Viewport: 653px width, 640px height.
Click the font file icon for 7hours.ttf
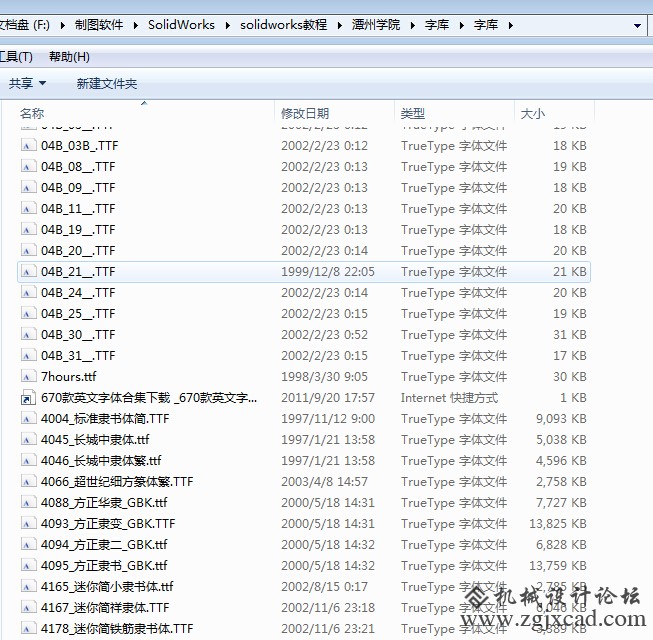[x=28, y=376]
